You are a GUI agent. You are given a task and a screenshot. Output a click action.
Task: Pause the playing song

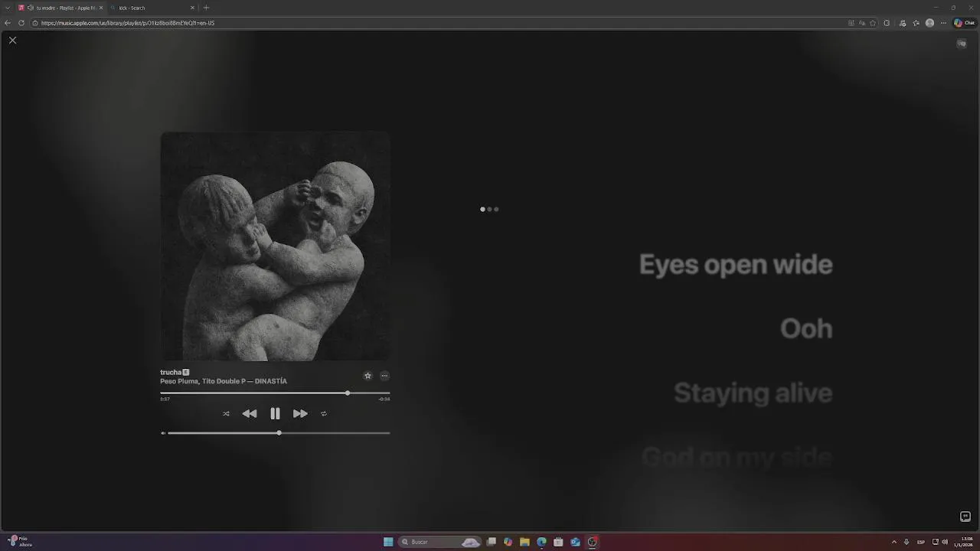[x=275, y=413]
